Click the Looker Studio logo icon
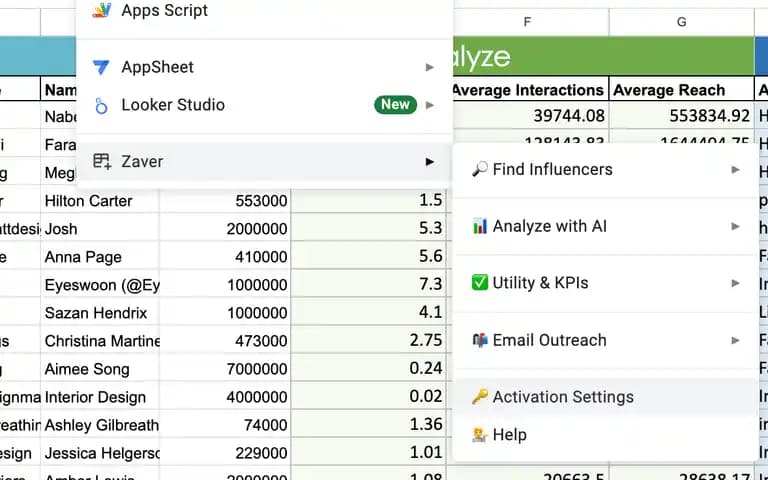Viewport: 768px width, 480px height. pos(101,105)
